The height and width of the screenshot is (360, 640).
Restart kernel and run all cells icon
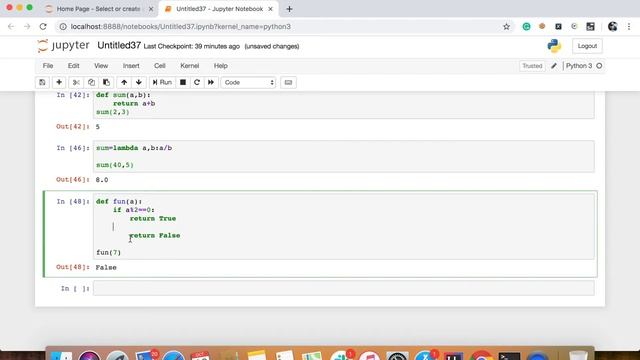click(x=211, y=82)
